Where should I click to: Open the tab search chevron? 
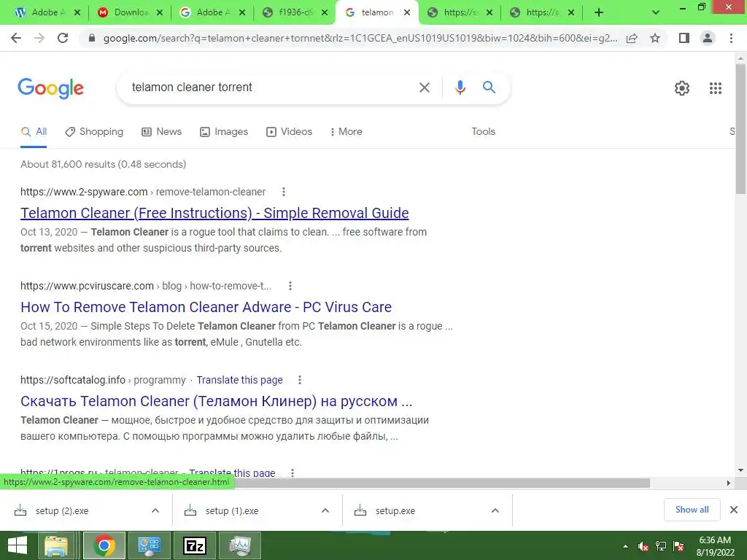656,13
